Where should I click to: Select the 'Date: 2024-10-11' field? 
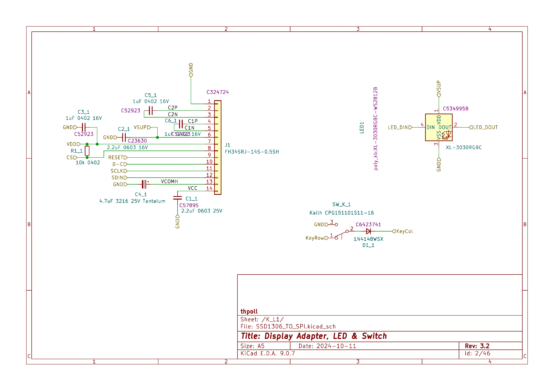[x=327, y=346]
